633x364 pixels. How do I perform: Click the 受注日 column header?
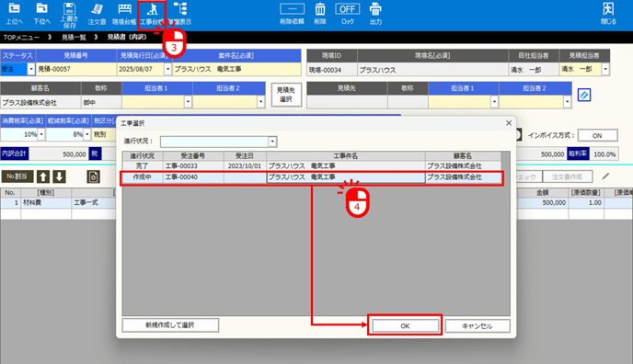click(245, 155)
